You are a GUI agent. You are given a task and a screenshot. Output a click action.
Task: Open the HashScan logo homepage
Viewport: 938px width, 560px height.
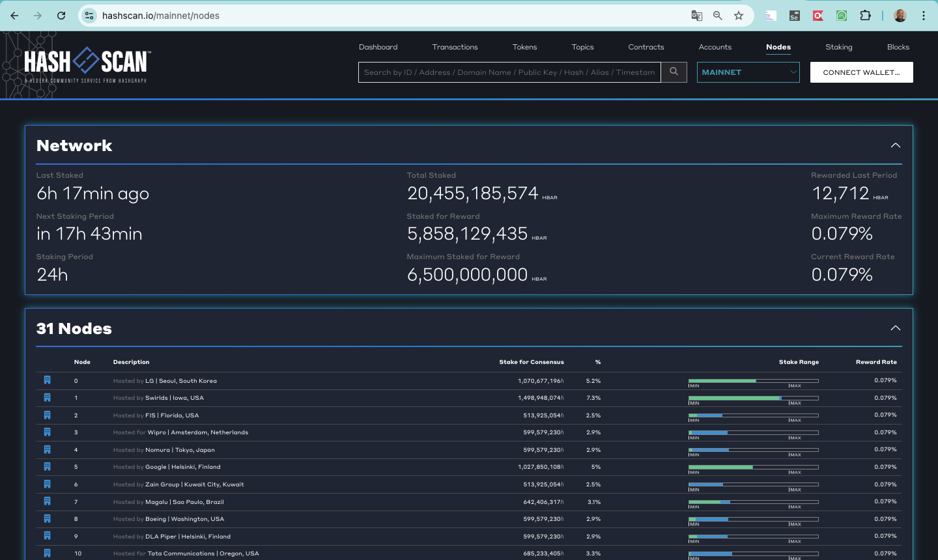87,64
